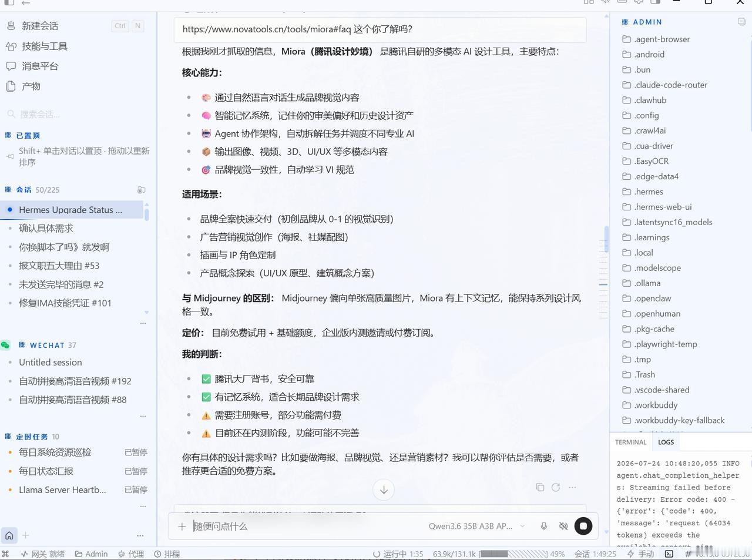Toggle 手动 mode in status bar

pyautogui.click(x=640, y=554)
